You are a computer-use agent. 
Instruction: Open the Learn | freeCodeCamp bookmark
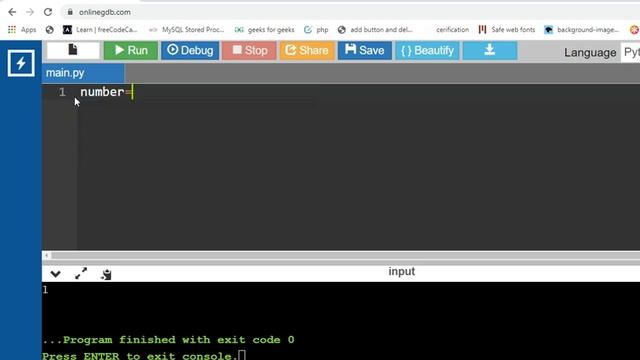tap(100, 30)
